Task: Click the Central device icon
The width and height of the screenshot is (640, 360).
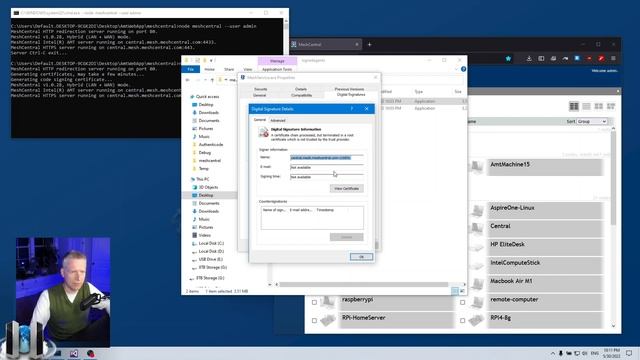Action: (476, 229)
